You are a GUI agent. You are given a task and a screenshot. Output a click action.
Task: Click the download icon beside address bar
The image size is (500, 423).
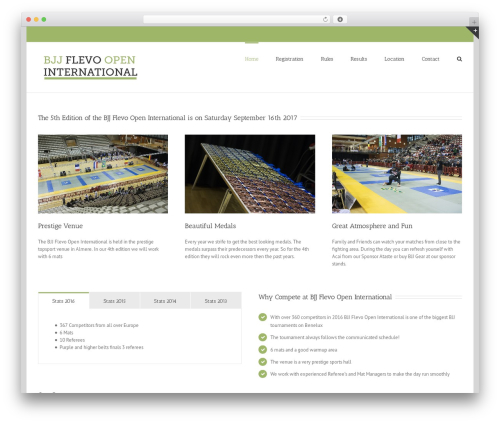[340, 19]
